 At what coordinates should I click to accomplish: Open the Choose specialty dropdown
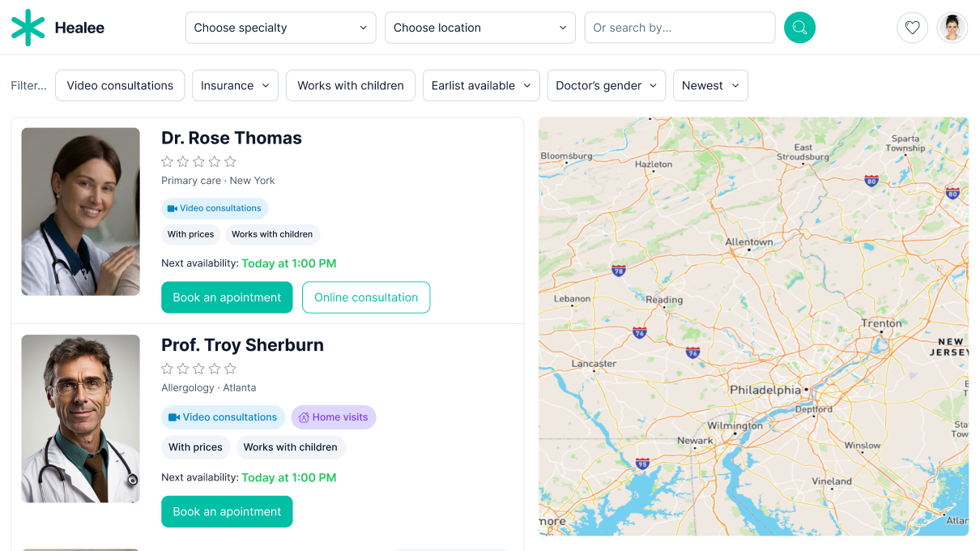(280, 28)
